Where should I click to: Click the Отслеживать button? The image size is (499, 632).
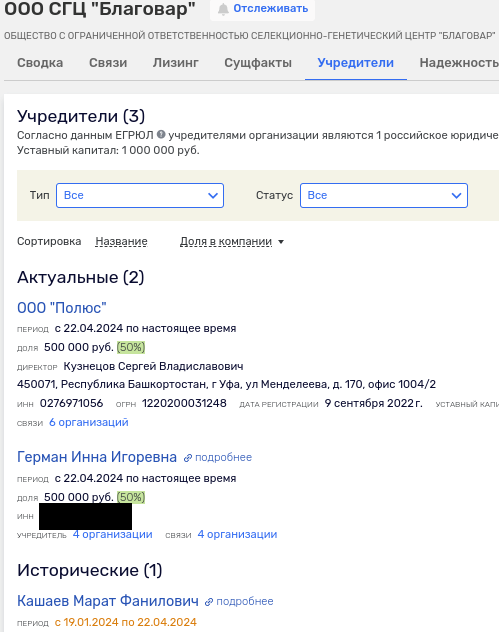coord(262,9)
